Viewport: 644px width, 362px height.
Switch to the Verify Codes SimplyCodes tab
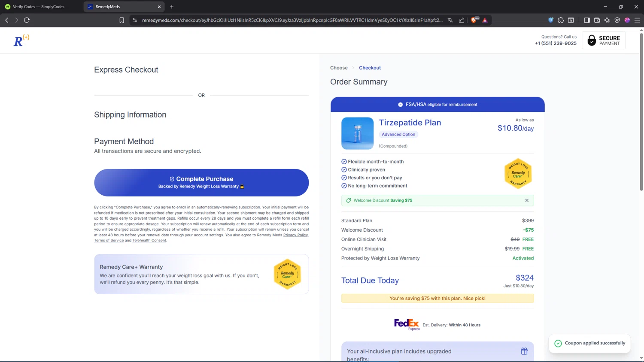coord(39,7)
